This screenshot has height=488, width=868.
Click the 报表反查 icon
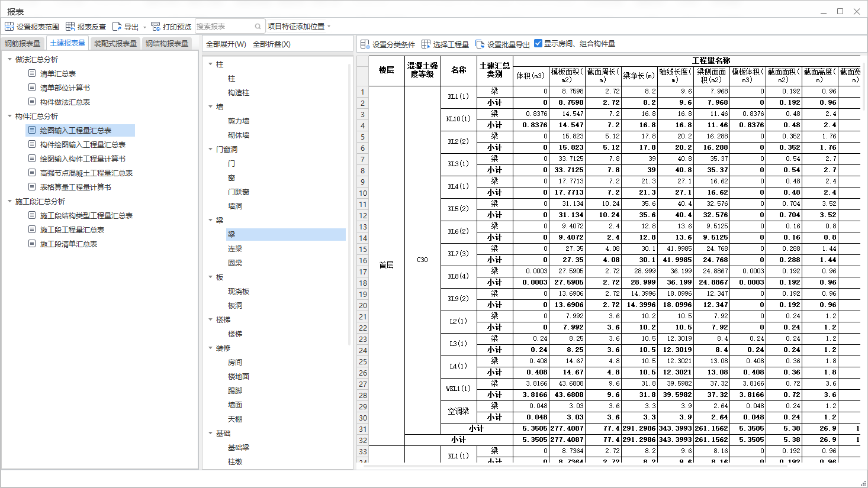click(x=70, y=27)
